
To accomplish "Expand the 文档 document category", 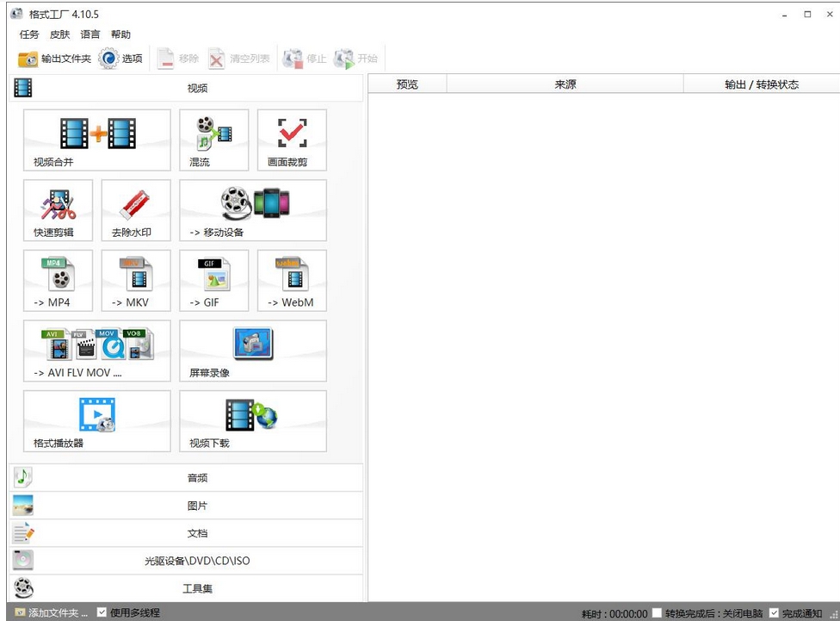I will (186, 533).
